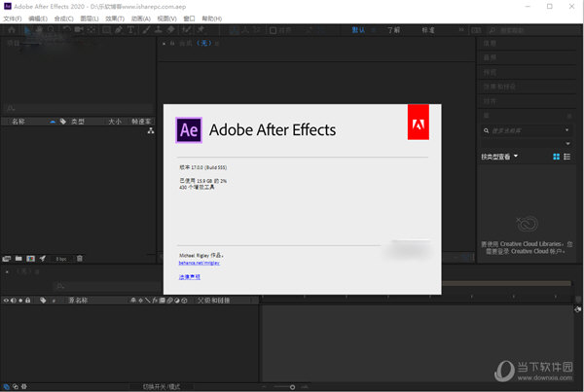Open the Libraries search field dropdown arrow
This screenshot has width=584, height=392.
click(x=566, y=130)
